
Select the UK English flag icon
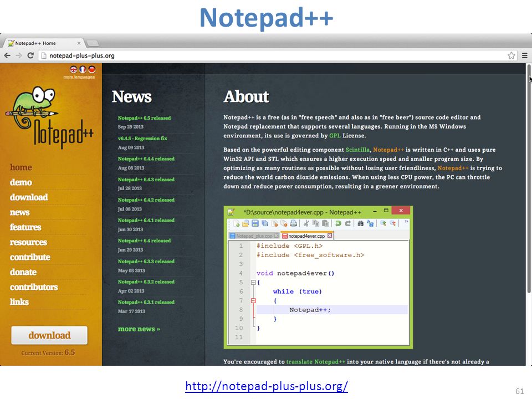(x=73, y=69)
